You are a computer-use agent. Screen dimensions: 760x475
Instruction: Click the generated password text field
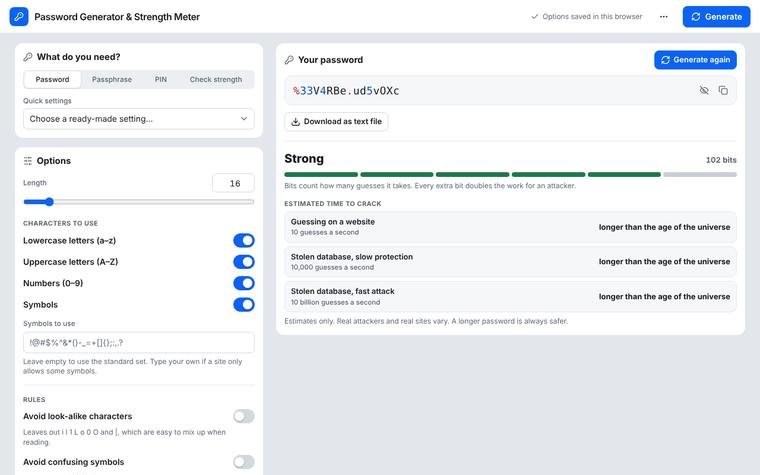[x=510, y=91]
